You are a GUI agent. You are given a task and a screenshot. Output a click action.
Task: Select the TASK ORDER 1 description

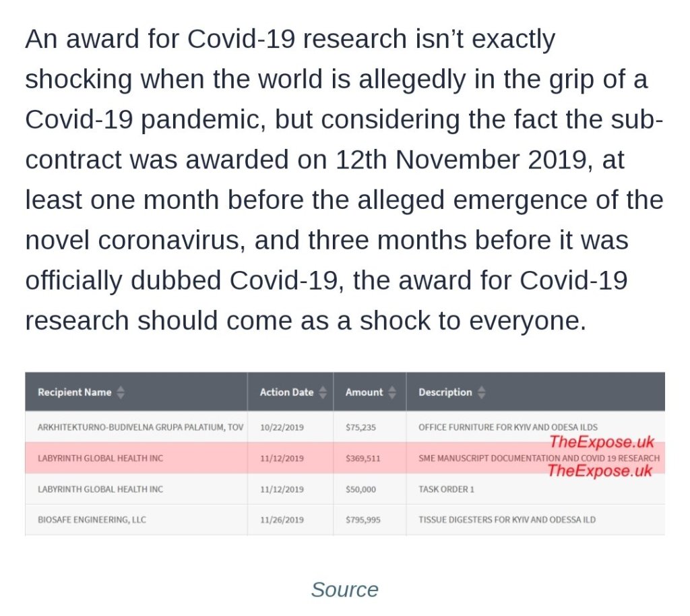coord(446,489)
